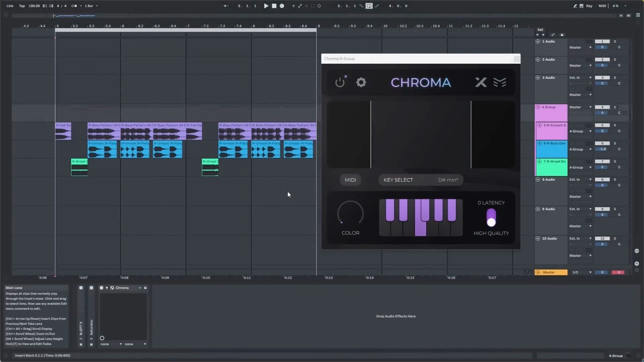This screenshot has width=644, height=362.
Task: Toggle the Draw Mode pencil icon
Action: [575, 6]
